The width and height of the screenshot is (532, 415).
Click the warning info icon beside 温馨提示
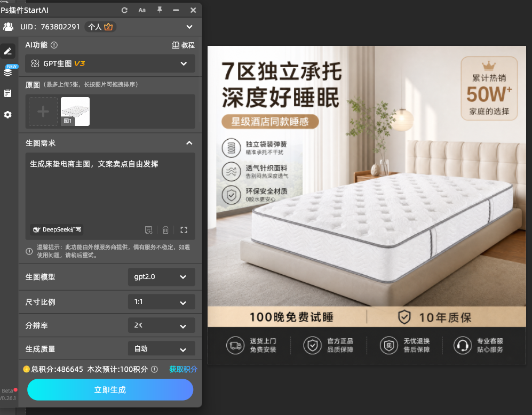pyautogui.click(x=29, y=251)
